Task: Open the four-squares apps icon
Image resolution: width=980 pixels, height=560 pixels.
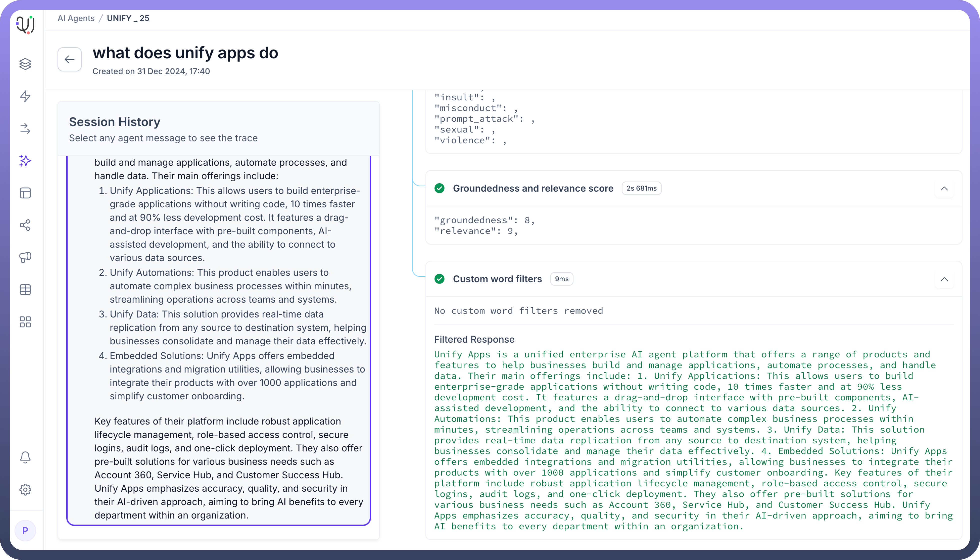Action: tap(25, 322)
